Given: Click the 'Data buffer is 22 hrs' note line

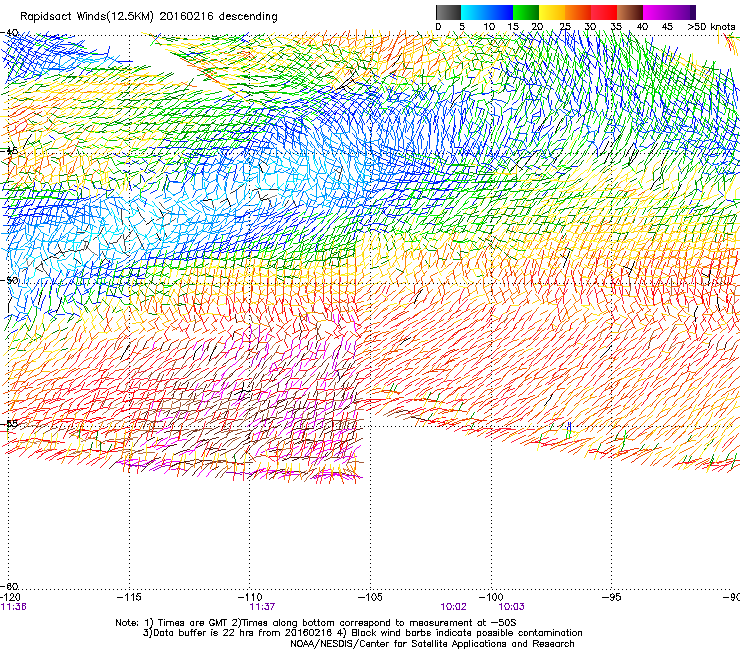Looking at the screenshot, I should tap(362, 633).
